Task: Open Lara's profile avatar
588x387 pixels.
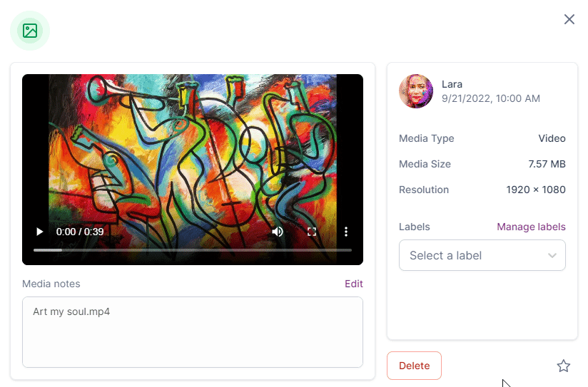Action: click(416, 91)
